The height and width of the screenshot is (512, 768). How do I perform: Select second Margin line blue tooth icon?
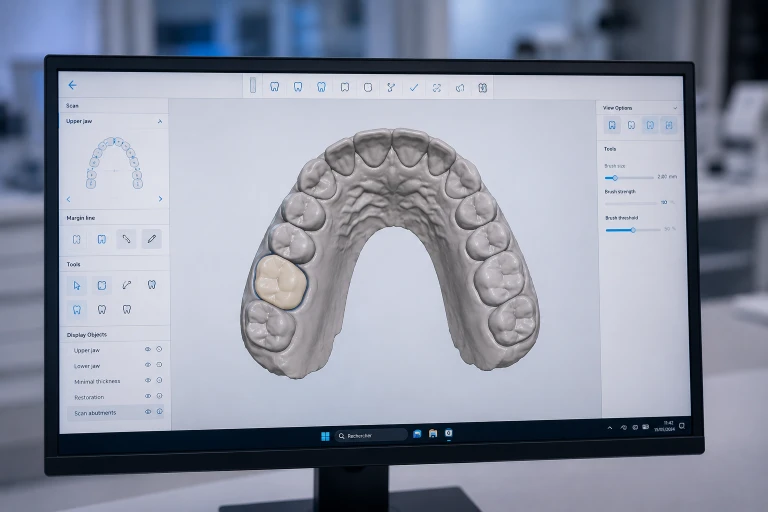(x=101, y=239)
